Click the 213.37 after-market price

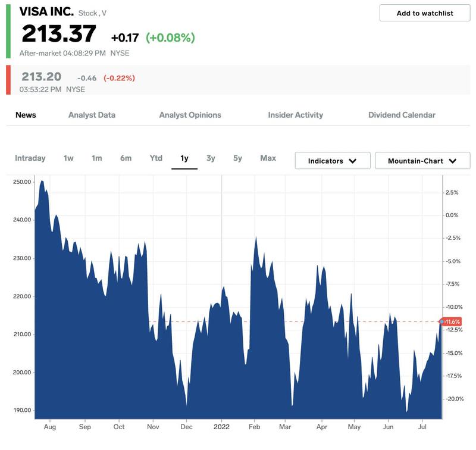pos(59,33)
